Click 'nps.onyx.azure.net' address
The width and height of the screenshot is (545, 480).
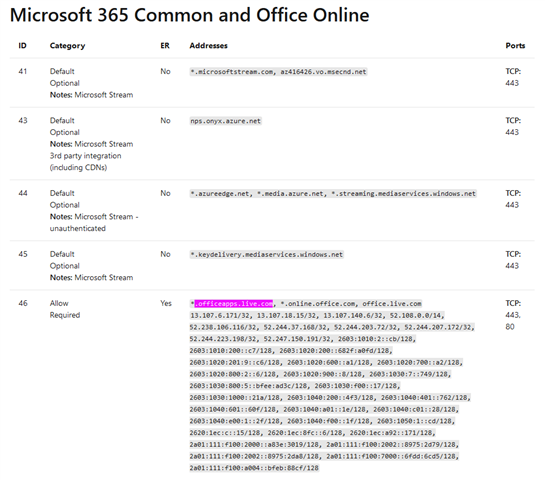[x=226, y=121]
